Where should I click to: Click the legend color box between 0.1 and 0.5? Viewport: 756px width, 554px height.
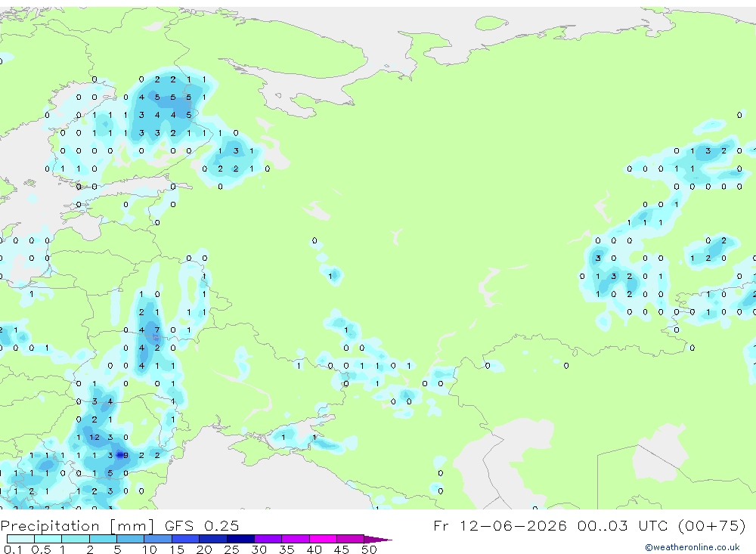(20, 539)
